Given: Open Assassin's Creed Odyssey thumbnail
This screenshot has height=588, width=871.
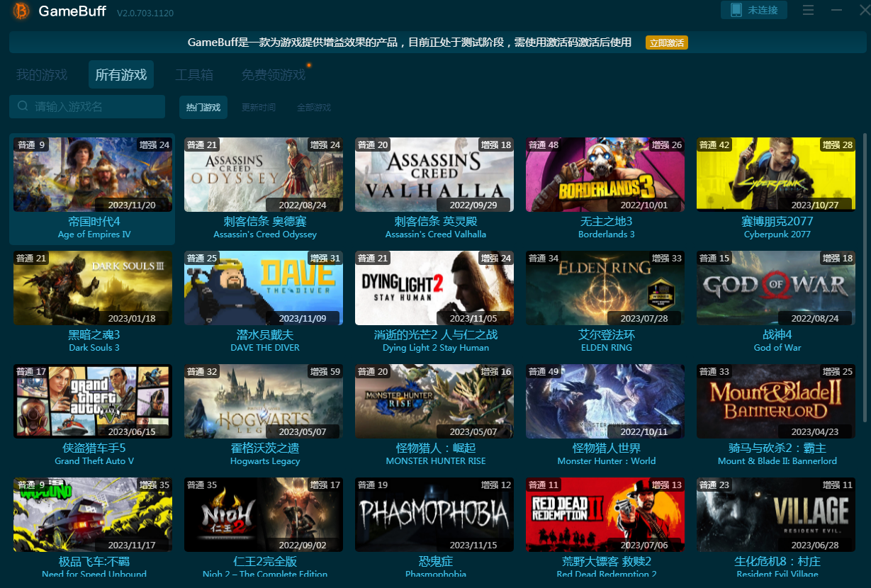Looking at the screenshot, I should [264, 174].
